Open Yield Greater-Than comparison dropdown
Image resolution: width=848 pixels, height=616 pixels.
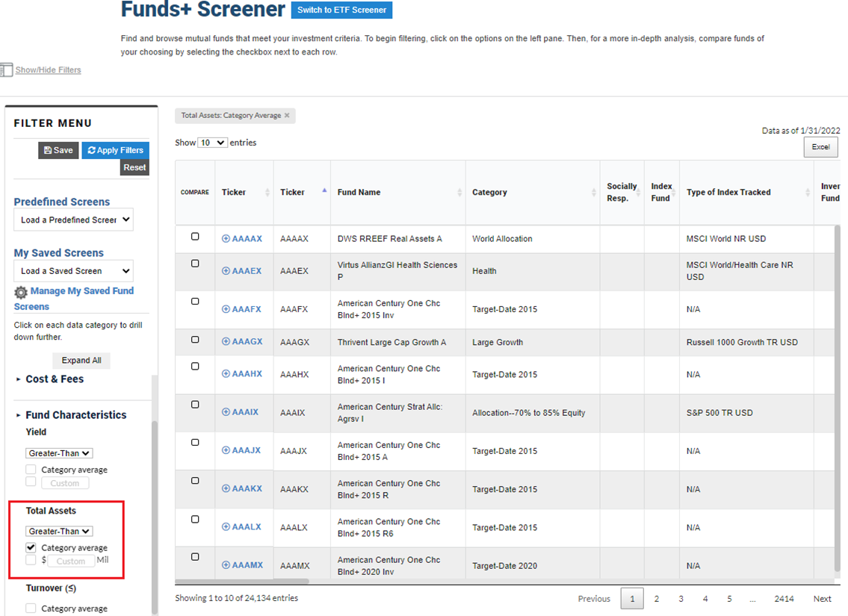pos(59,453)
